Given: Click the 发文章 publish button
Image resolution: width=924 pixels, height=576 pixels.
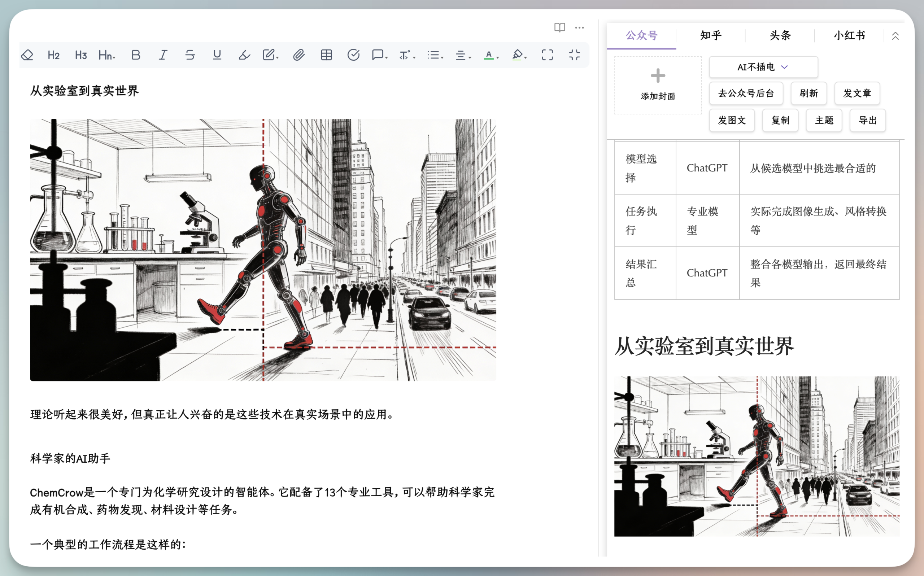Looking at the screenshot, I should pyautogui.click(x=857, y=93).
